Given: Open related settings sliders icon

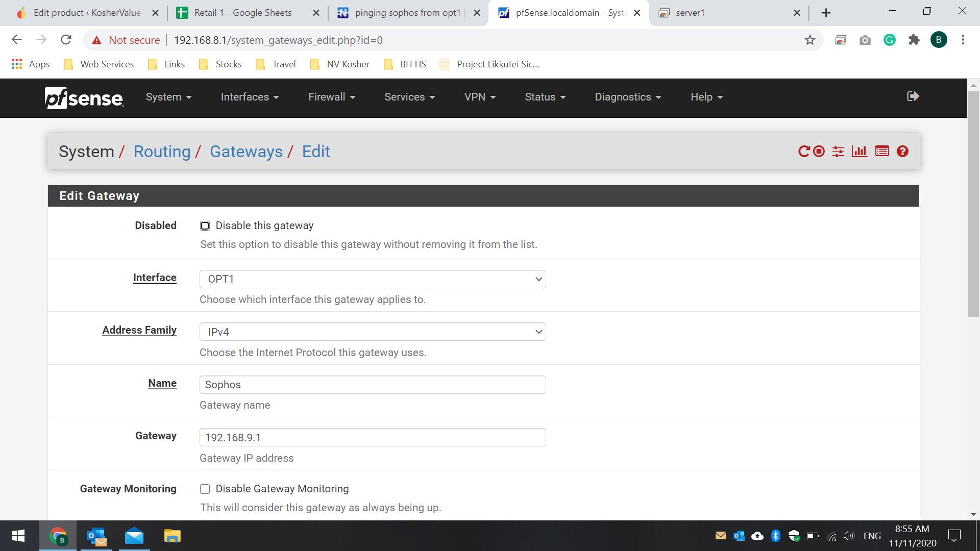Looking at the screenshot, I should pyautogui.click(x=838, y=152).
